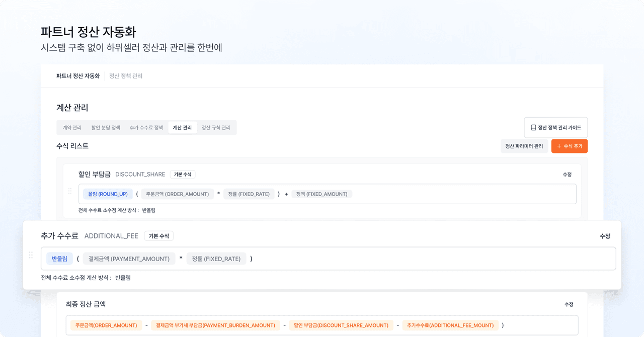Open 정산 정책 관리 in top navigation
This screenshot has height=337, width=644.
pyautogui.click(x=126, y=76)
